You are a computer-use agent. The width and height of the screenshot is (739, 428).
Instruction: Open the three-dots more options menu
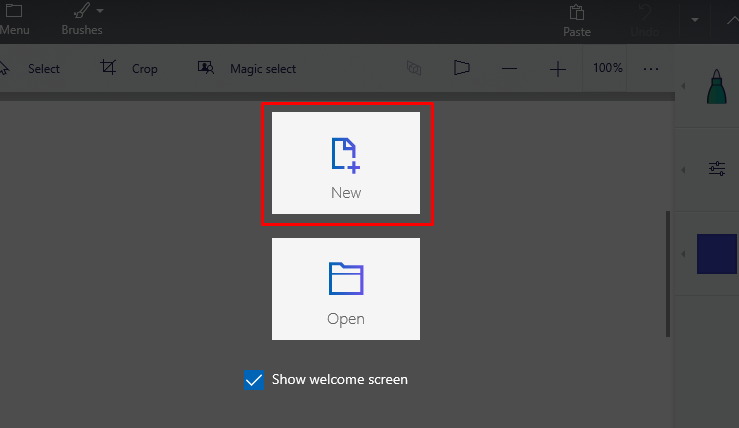[x=651, y=69]
